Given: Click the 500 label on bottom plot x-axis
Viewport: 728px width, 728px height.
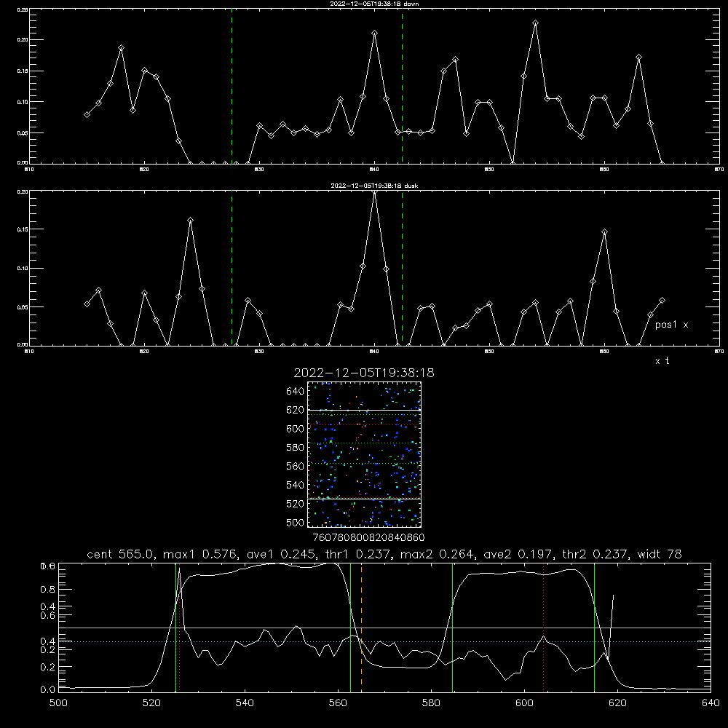Looking at the screenshot, I should click(x=58, y=703).
